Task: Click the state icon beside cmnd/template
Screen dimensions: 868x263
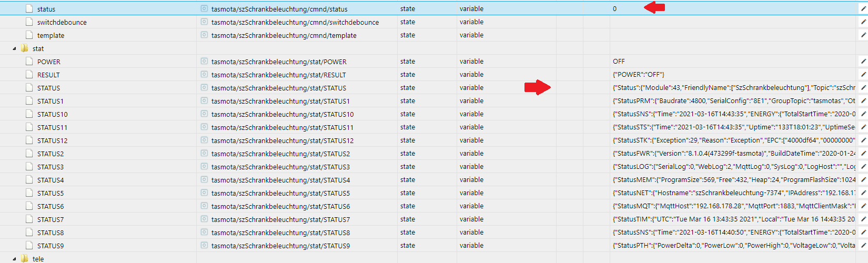Action: pyautogui.click(x=204, y=35)
